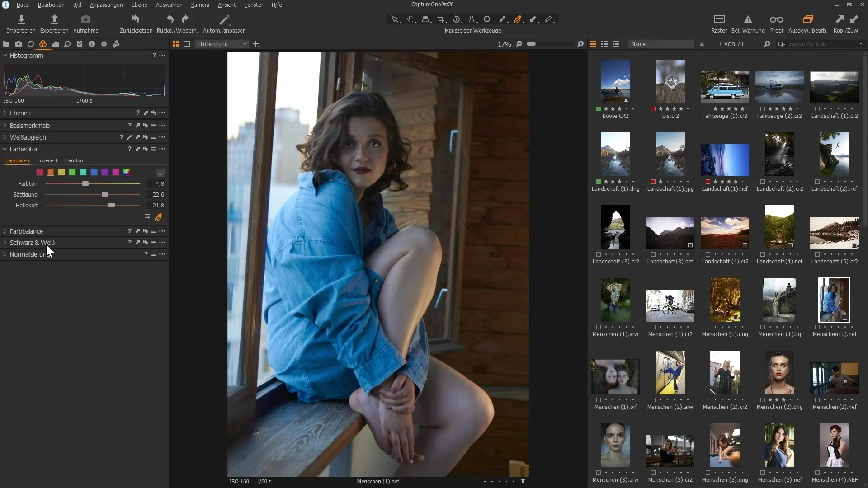Select the Menschen (2).dng thumbnail
Screen dimensions: 868x488
click(779, 373)
